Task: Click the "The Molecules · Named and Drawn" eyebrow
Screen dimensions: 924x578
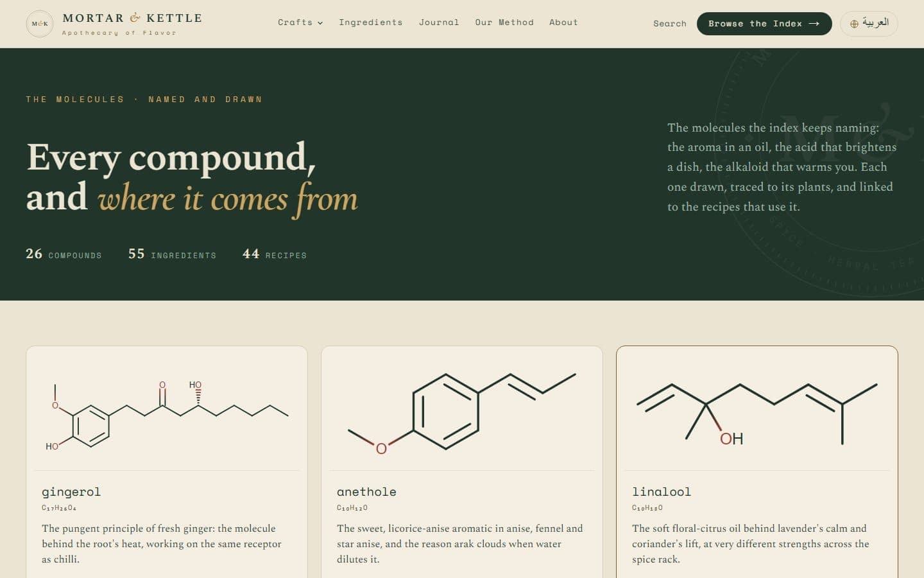Action: [144, 100]
